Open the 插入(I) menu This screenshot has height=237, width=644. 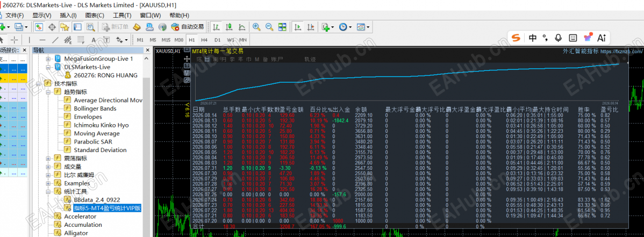pyautogui.click(x=68, y=15)
